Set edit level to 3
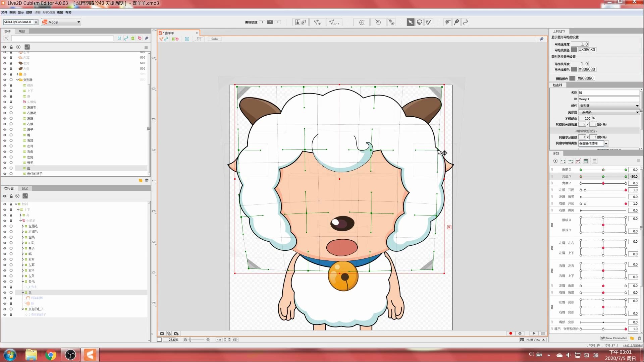This screenshot has height=362, width=644. pyautogui.click(x=278, y=22)
